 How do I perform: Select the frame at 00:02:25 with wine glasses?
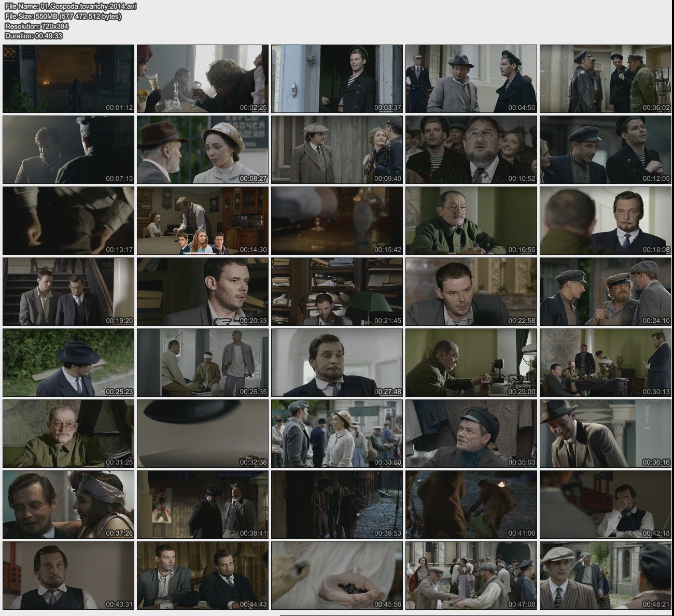[203, 79]
